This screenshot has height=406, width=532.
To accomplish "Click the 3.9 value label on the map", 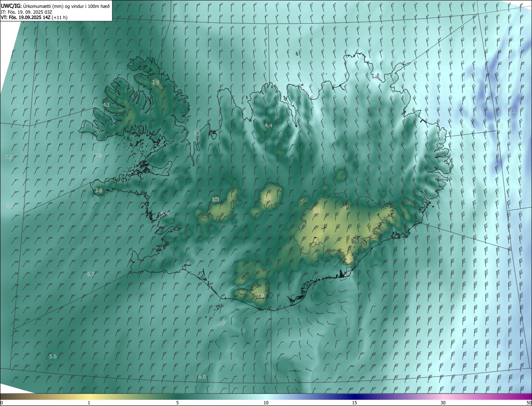I will coord(155,83).
